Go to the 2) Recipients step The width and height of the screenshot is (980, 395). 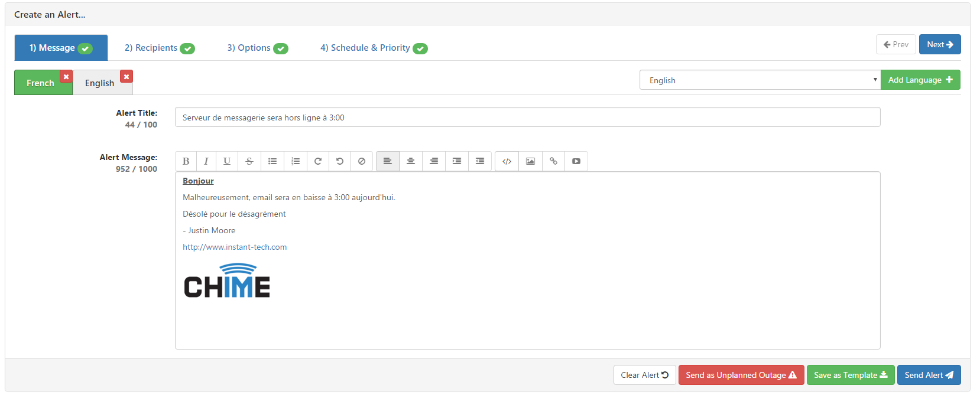[160, 48]
